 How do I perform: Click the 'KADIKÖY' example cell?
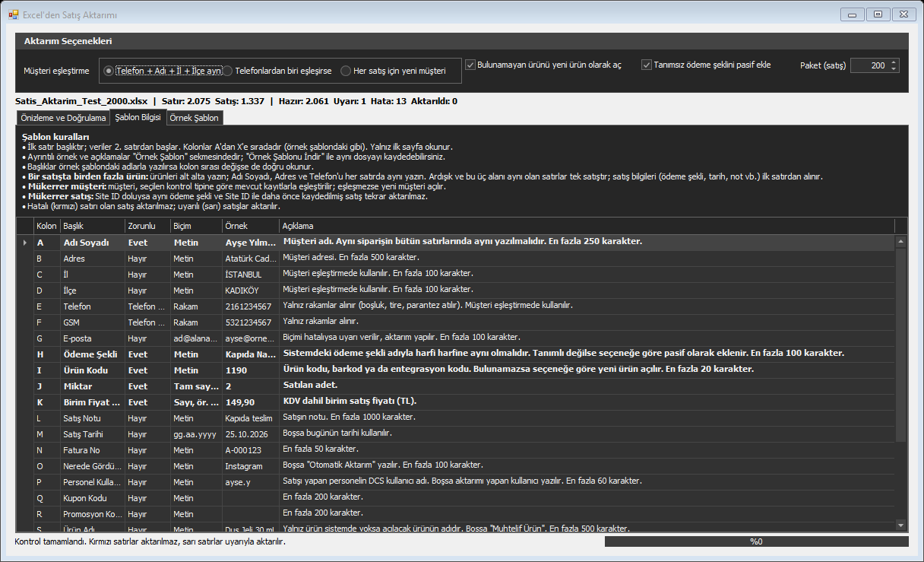(250, 291)
